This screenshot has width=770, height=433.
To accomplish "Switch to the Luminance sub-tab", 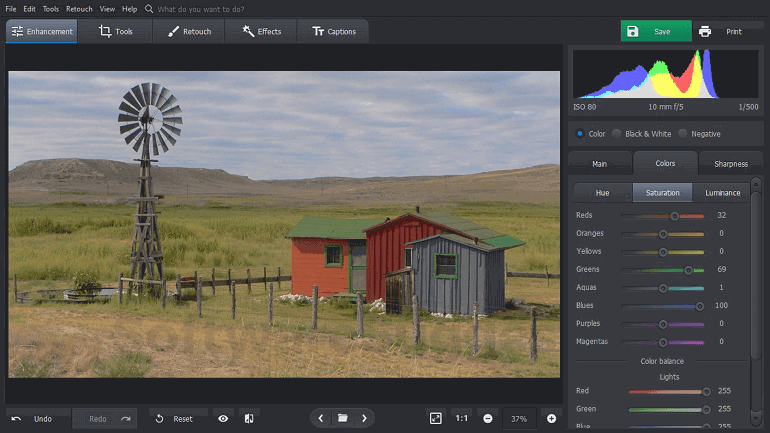I will [722, 192].
